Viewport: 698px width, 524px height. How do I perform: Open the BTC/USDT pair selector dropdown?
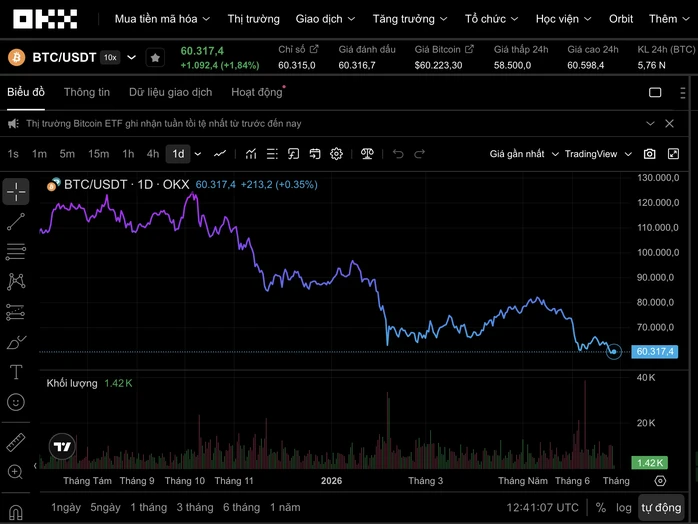(131, 57)
